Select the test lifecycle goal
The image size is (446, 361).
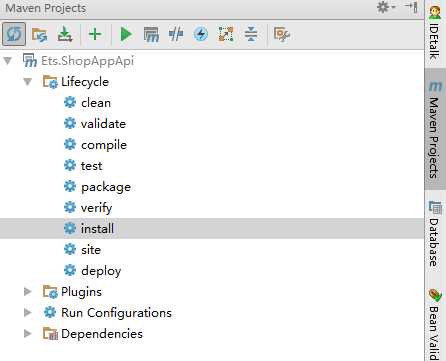(x=92, y=166)
